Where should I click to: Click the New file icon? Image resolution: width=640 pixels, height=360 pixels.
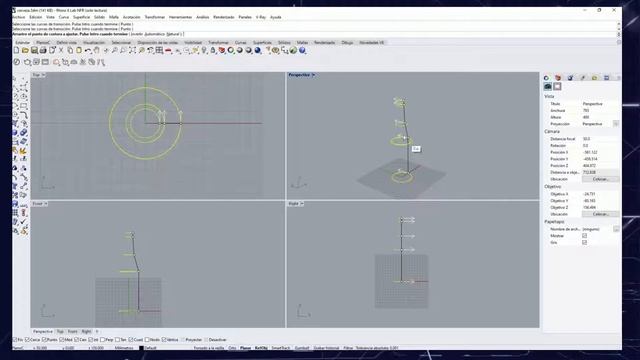tap(16, 50)
